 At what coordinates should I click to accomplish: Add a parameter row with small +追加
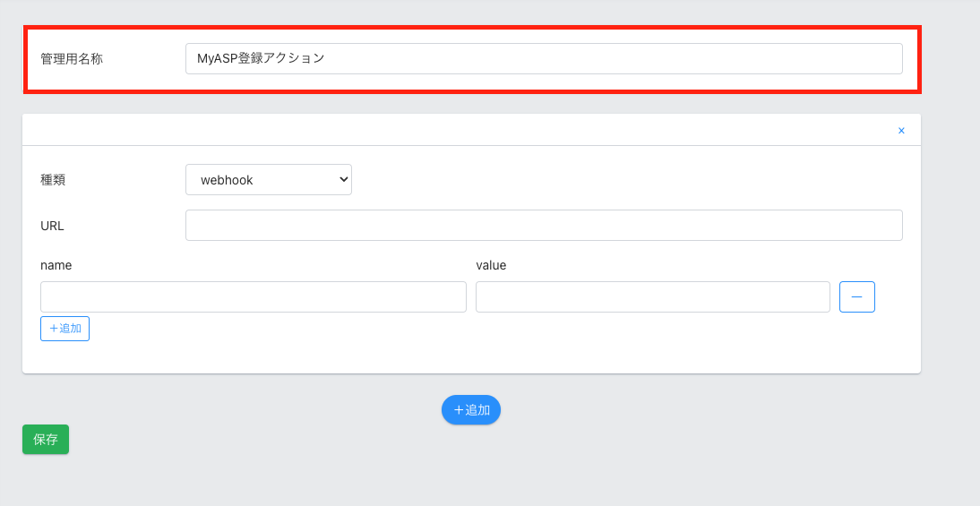pos(64,329)
